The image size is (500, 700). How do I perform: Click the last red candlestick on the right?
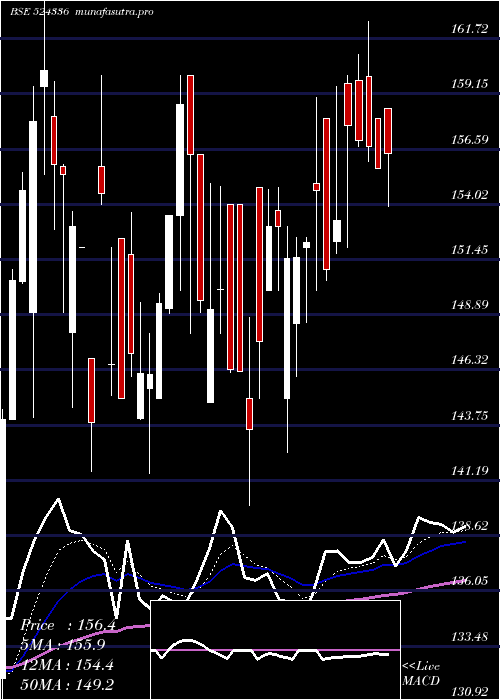388,131
